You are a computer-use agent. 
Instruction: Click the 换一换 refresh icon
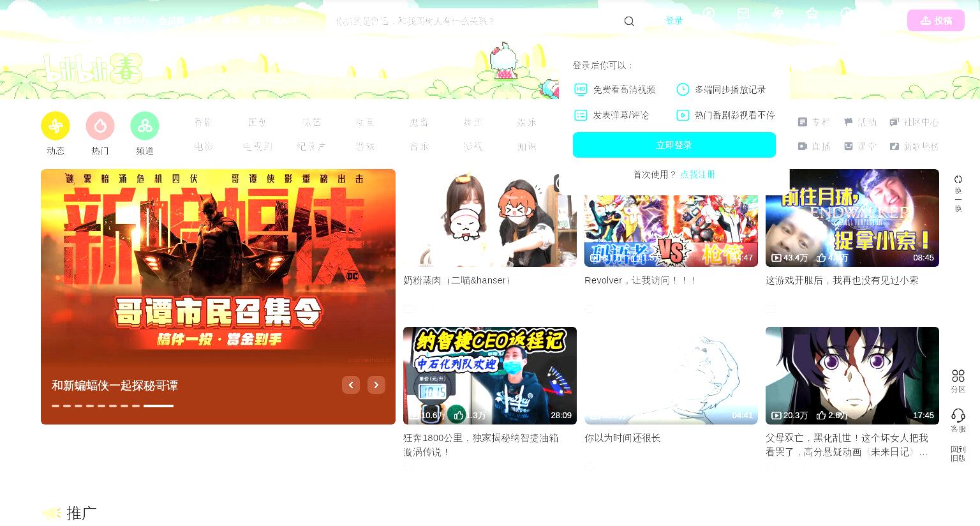(958, 179)
